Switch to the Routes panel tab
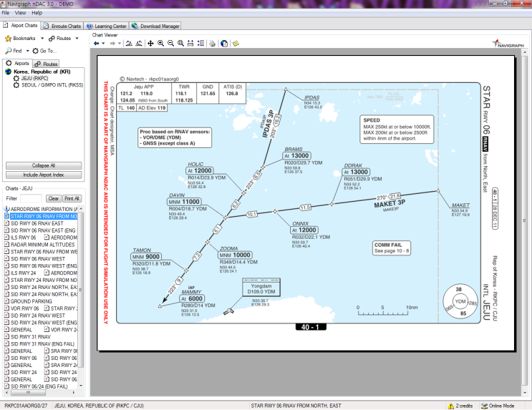 [x=47, y=64]
